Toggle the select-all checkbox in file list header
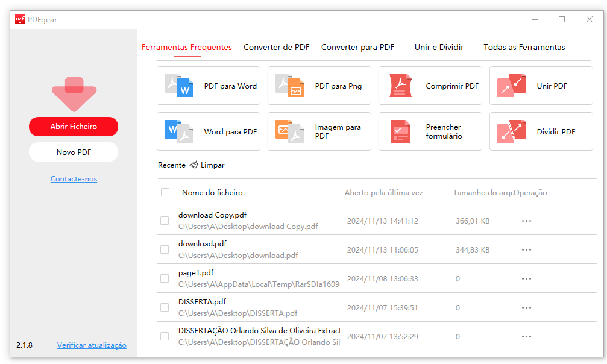The height and width of the screenshot is (364, 607). 165,192
